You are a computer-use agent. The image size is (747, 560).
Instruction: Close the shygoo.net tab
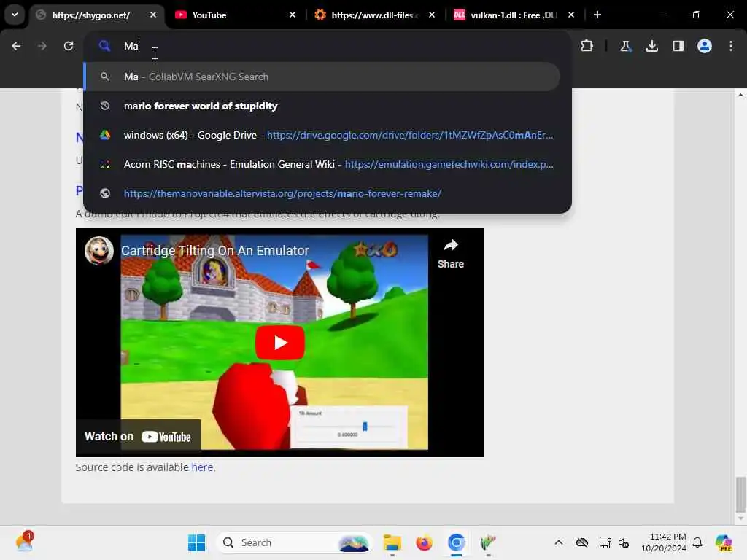[x=153, y=15]
